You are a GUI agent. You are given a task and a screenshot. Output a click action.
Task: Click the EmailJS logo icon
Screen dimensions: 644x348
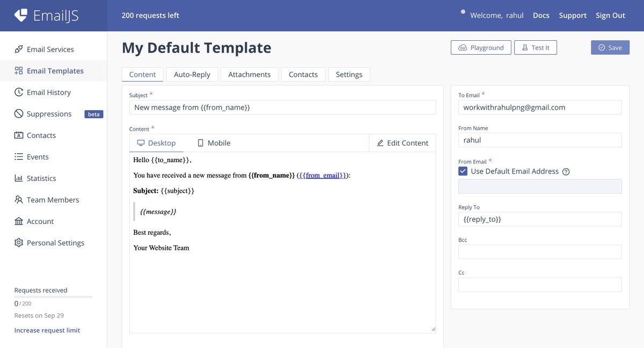(20, 15)
